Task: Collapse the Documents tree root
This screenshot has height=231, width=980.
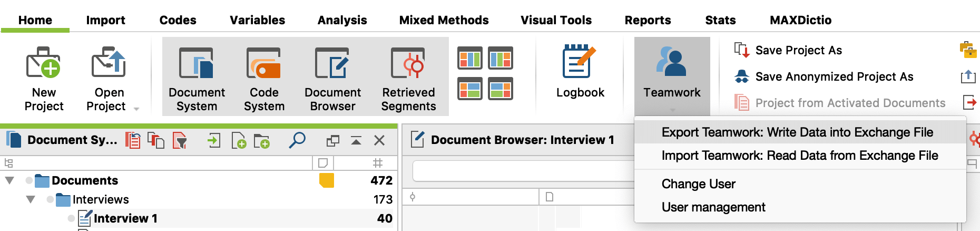Action: point(9,180)
